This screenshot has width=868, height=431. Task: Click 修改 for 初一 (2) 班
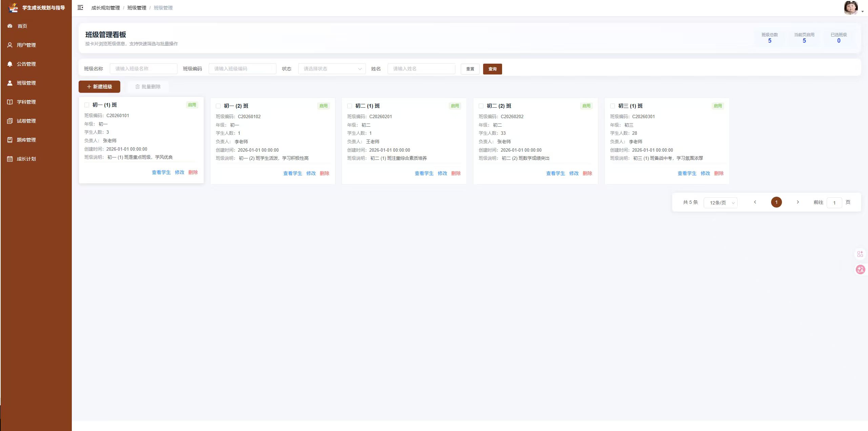pyautogui.click(x=311, y=173)
